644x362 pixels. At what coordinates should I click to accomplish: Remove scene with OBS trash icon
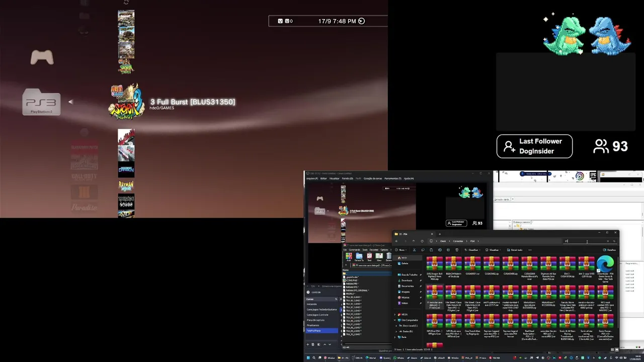pyautogui.click(x=312, y=344)
